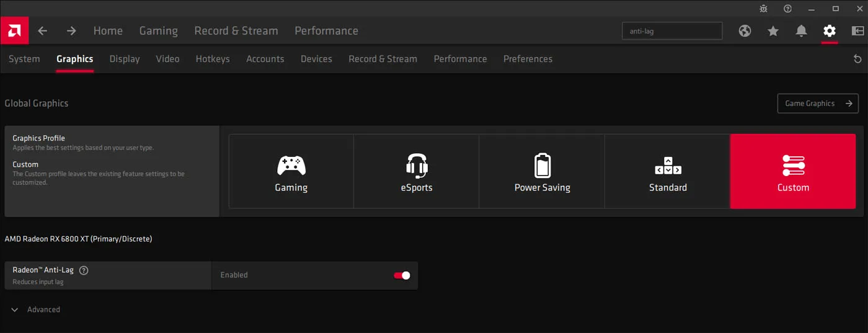Open favorites star icon
Viewport: 868px width, 333px height.
click(773, 31)
